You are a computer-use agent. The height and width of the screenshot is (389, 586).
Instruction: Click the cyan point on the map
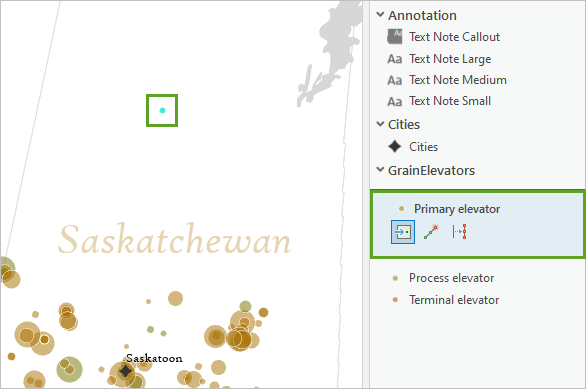tap(162, 110)
